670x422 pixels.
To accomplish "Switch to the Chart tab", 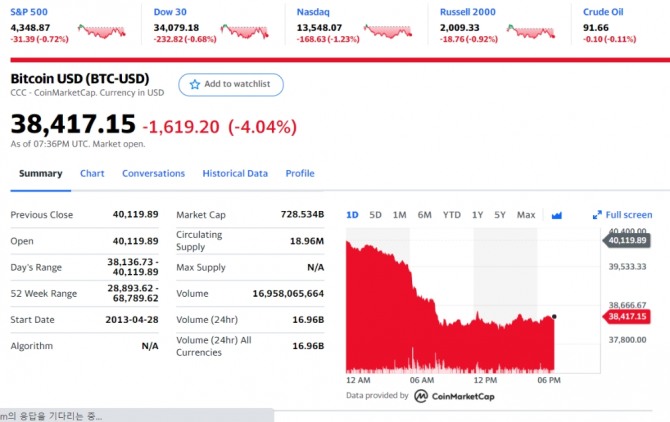I will tap(92, 173).
